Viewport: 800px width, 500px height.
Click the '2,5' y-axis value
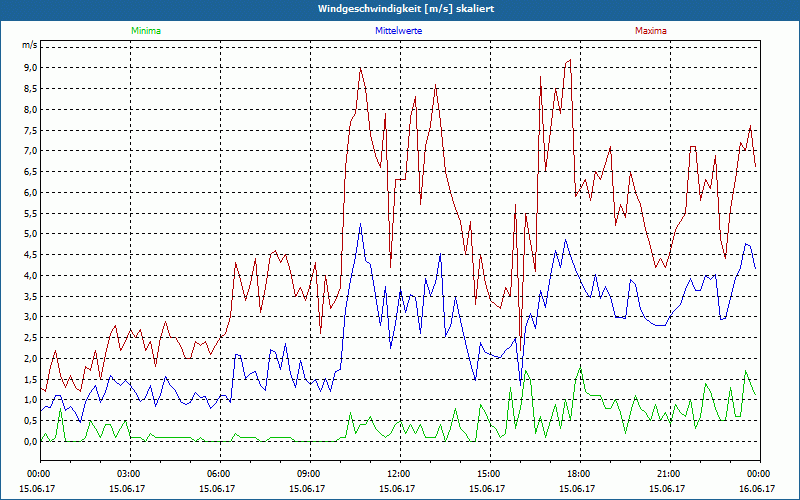tap(31, 338)
